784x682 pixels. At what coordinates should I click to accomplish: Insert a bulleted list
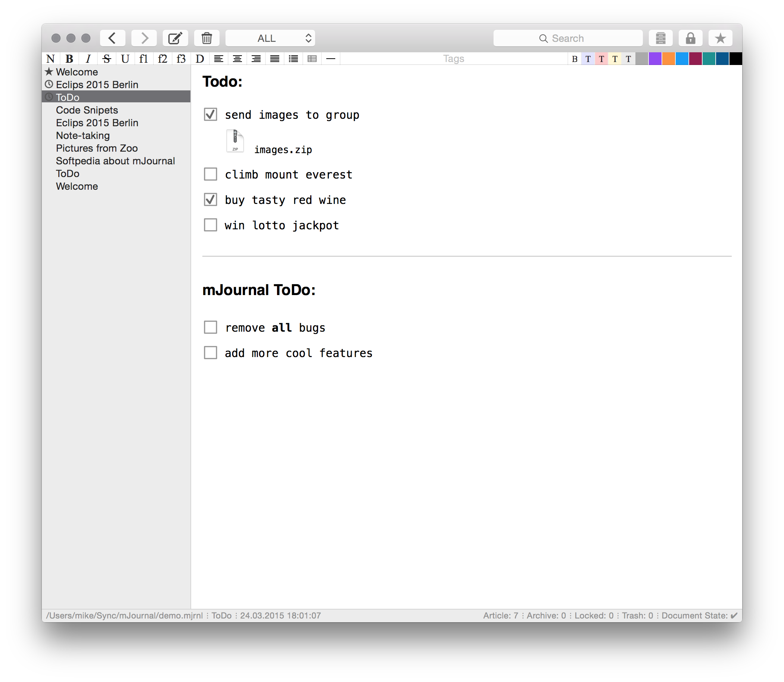click(293, 59)
